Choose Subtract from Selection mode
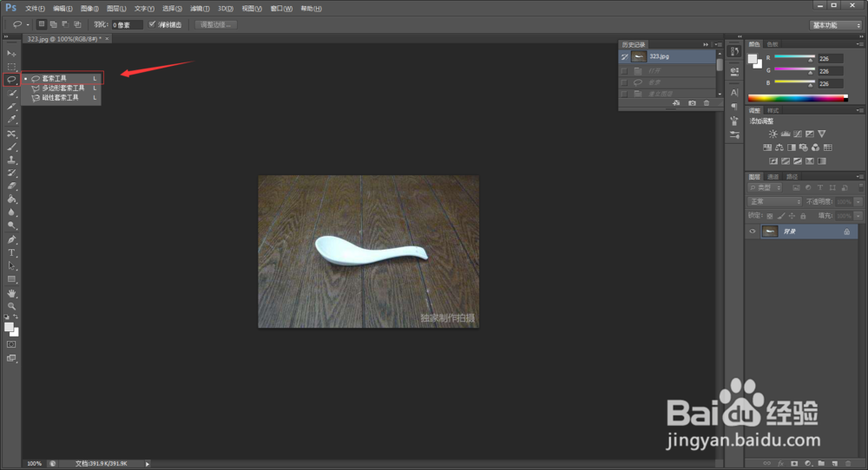 click(x=65, y=24)
